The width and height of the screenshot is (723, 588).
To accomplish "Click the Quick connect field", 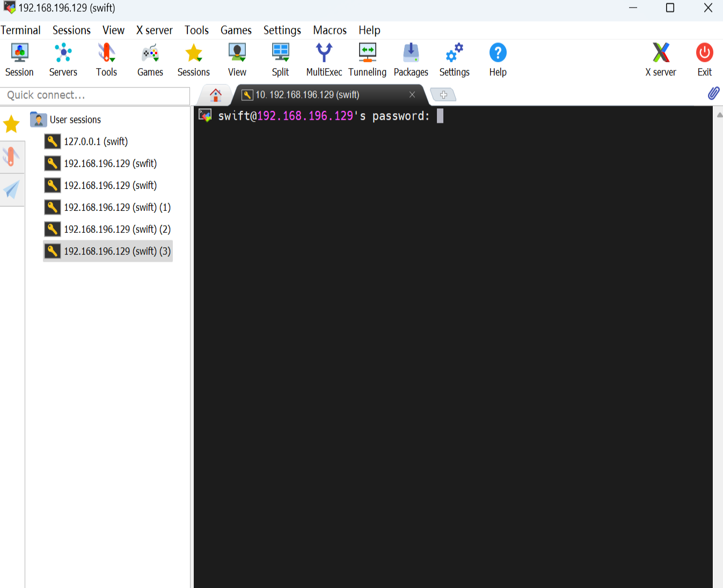I will pos(94,95).
